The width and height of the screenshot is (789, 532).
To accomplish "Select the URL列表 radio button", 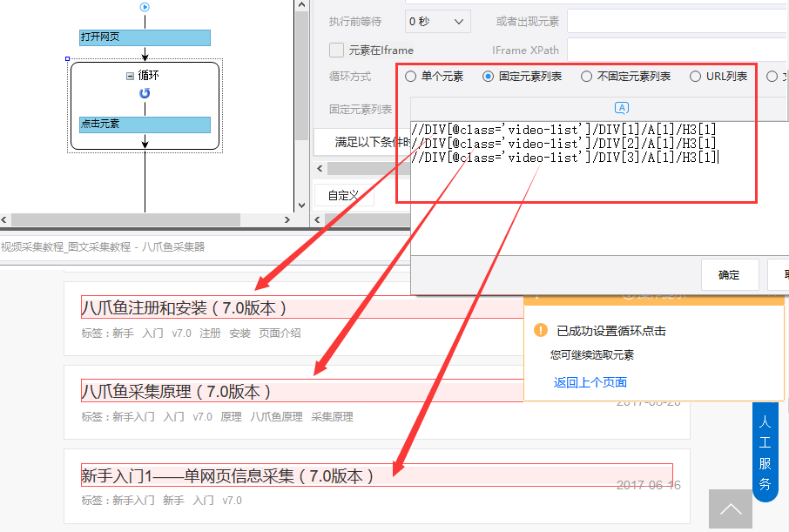I will point(695,77).
